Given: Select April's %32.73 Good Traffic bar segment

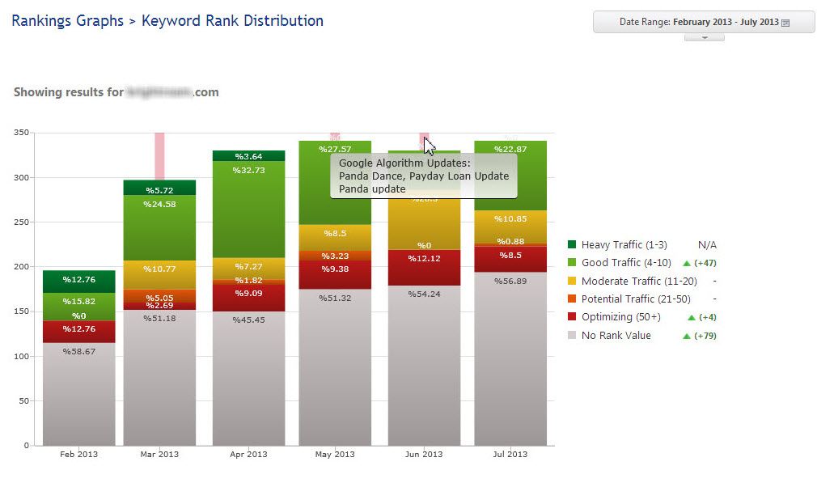Looking at the screenshot, I should click(248, 210).
